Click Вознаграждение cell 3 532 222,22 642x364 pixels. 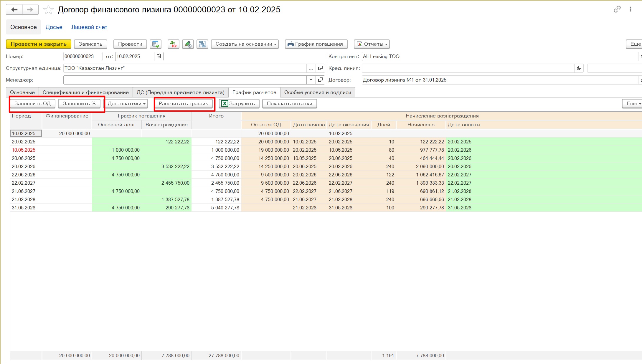[x=166, y=166]
